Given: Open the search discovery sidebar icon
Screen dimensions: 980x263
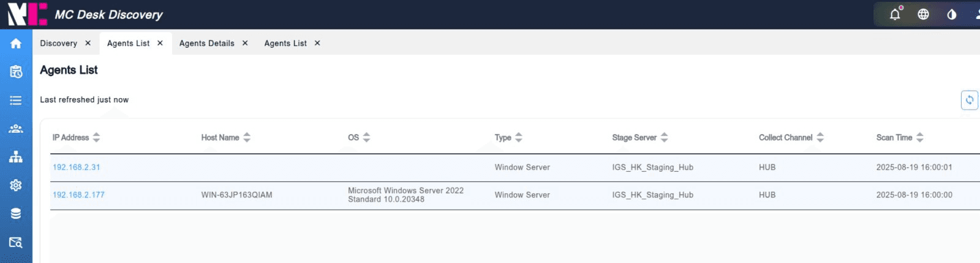Looking at the screenshot, I should coord(16,242).
